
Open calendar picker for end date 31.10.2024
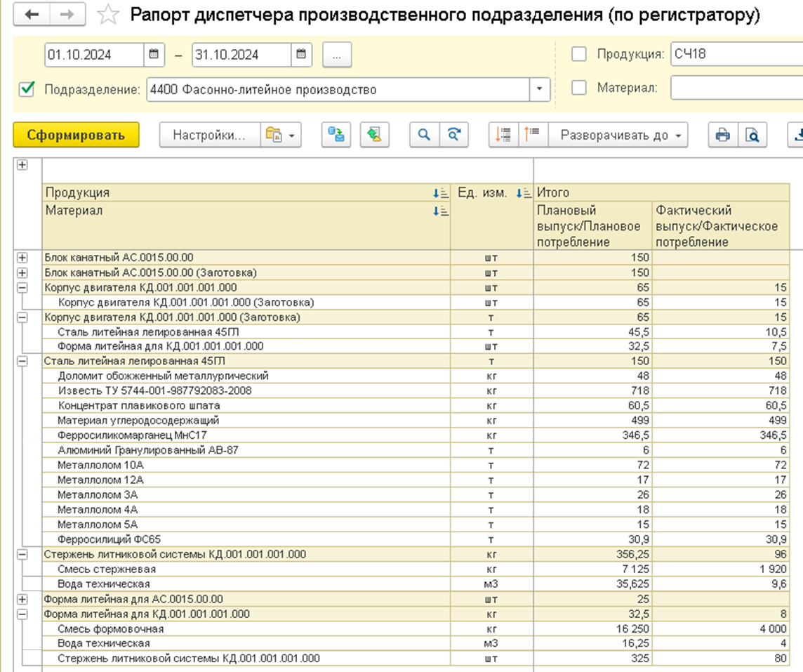point(300,55)
